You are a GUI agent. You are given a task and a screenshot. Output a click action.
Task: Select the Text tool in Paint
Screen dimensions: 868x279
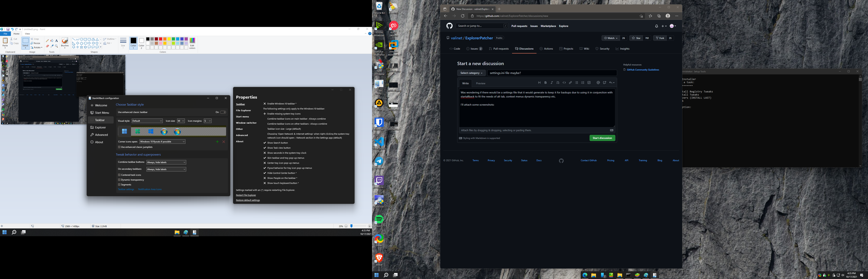coord(56,41)
